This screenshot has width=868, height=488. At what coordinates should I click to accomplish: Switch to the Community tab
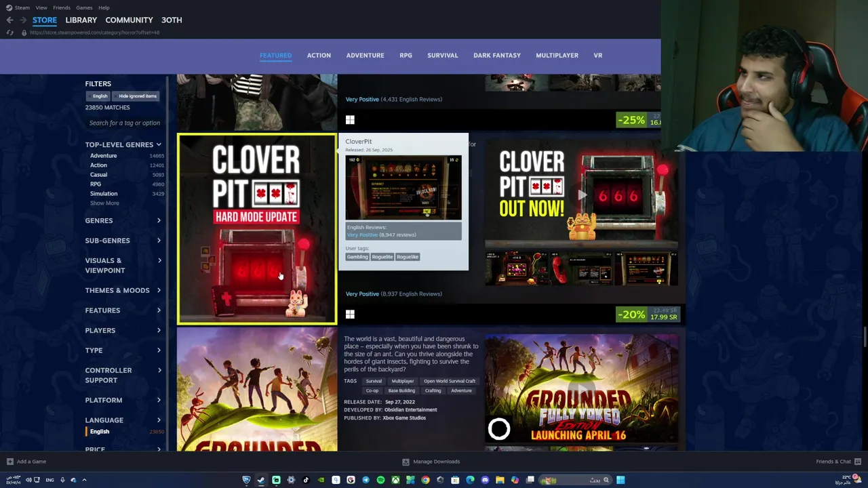coord(129,20)
